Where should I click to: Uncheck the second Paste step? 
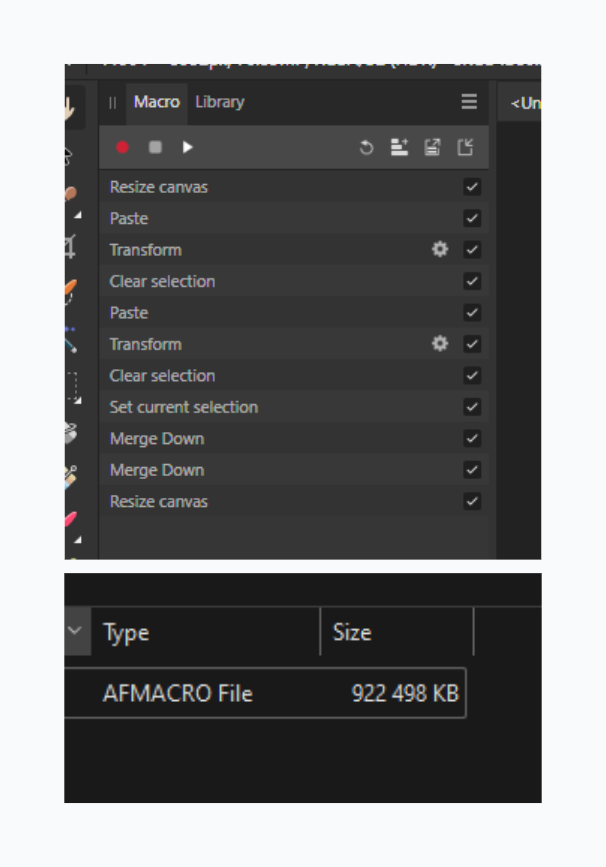click(x=471, y=312)
